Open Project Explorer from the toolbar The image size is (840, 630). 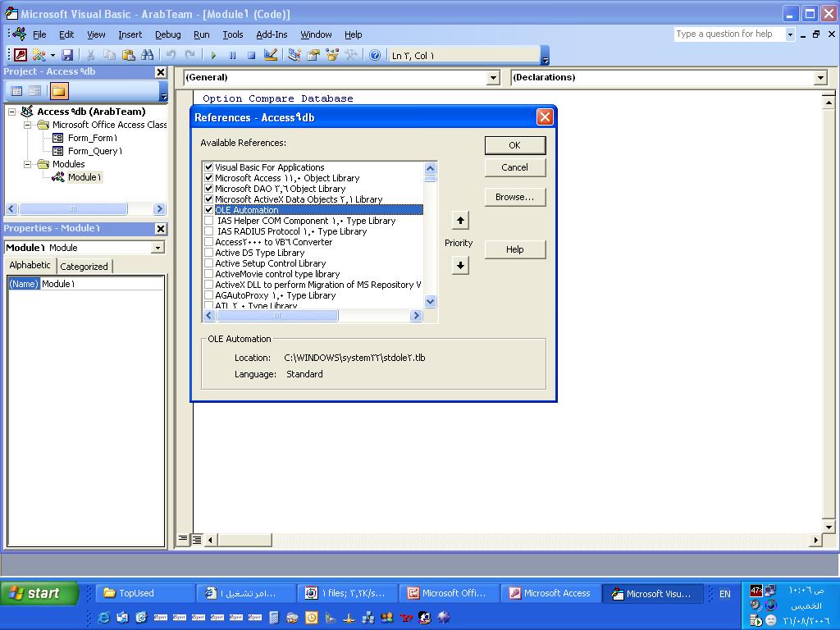coord(294,55)
